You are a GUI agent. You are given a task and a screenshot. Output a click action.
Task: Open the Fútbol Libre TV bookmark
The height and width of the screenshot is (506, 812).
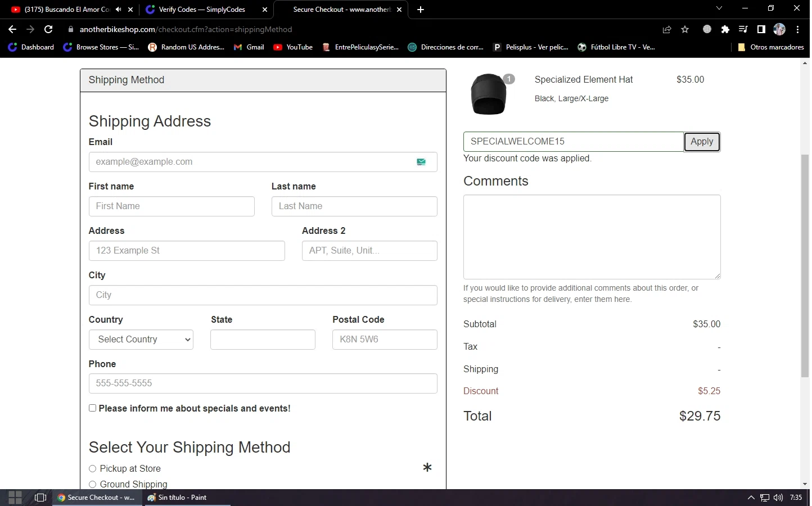[x=616, y=47]
